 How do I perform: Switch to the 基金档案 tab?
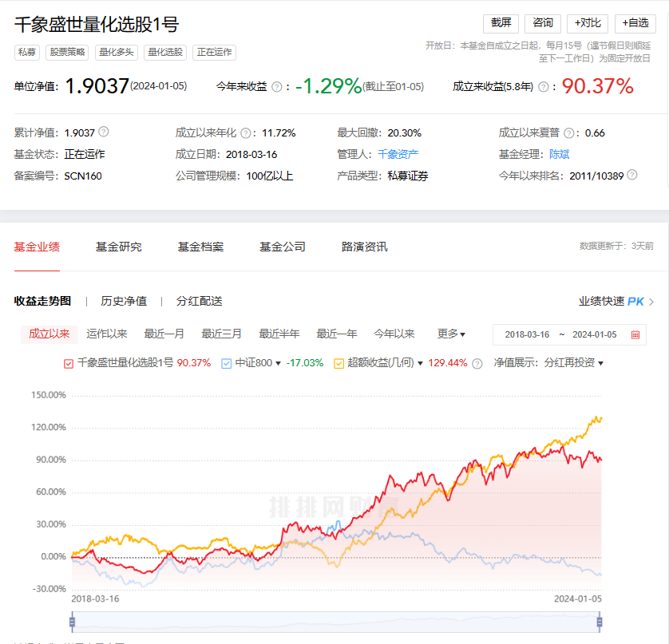(x=200, y=247)
